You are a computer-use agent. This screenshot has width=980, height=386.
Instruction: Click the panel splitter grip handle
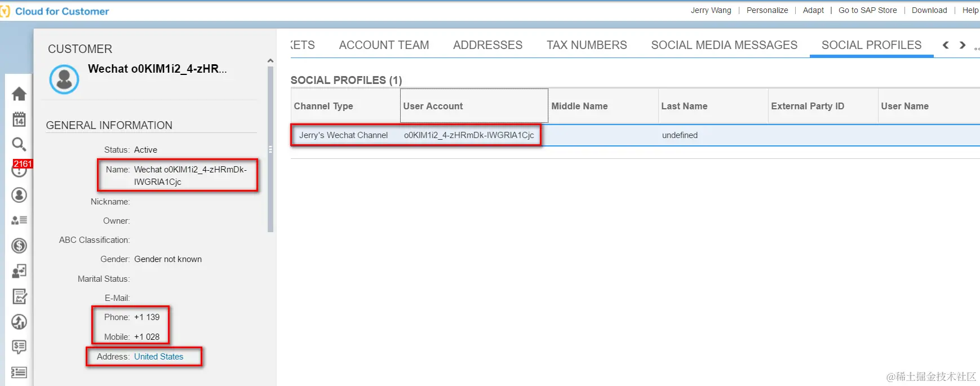(x=271, y=149)
